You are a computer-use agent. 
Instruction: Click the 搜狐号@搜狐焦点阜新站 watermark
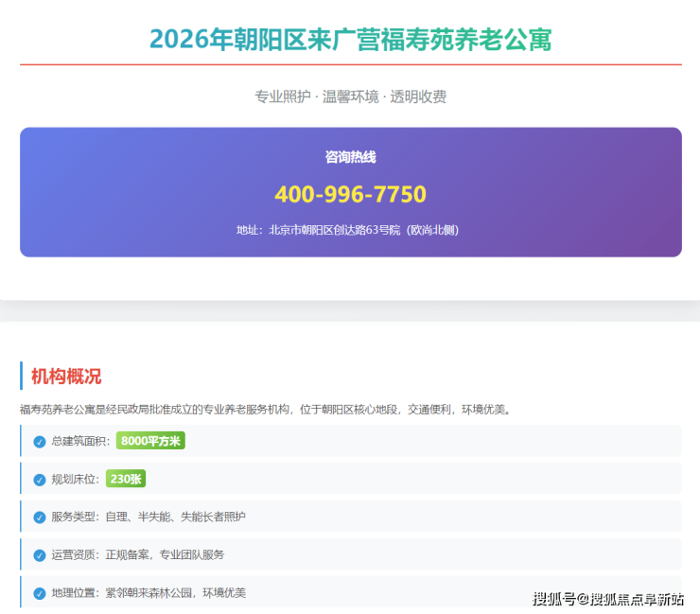607,599
